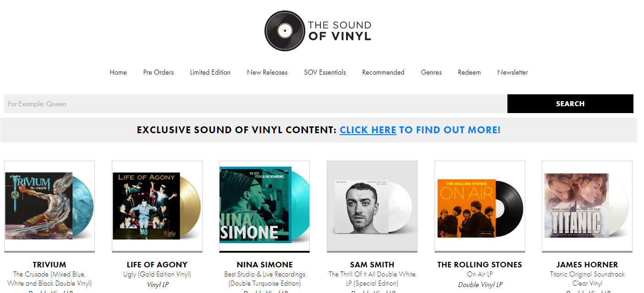Viewport: 644px width, 293px height.
Task: Click in the search input field
Action: click(255, 104)
